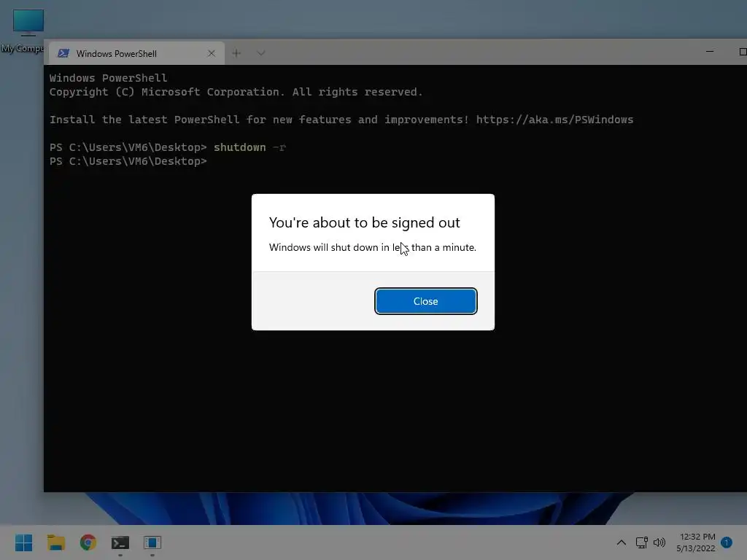Screen dimensions: 747x560
Task: Launch Google Chrome from taskbar
Action: tap(88, 542)
